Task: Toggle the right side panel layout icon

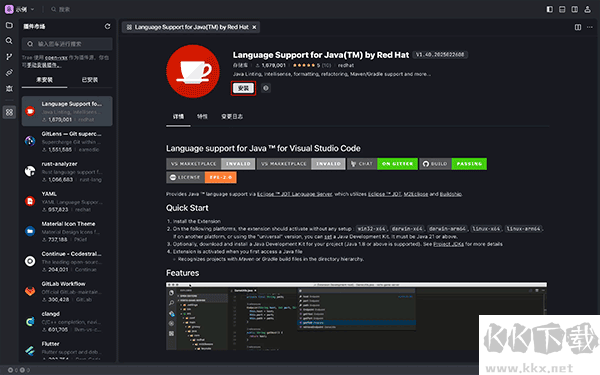Action: point(575,9)
